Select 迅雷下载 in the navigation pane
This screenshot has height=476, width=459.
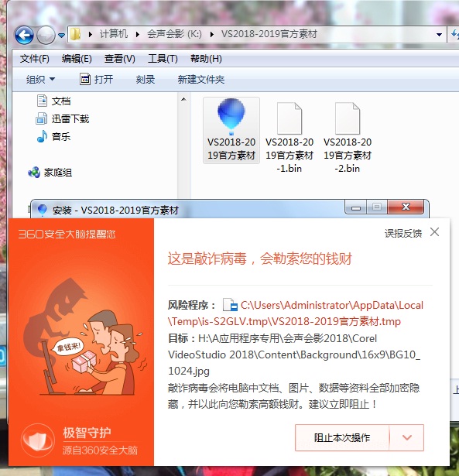coord(70,119)
